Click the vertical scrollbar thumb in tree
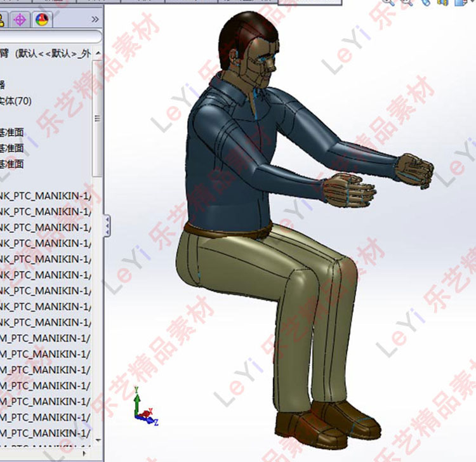 point(98,118)
